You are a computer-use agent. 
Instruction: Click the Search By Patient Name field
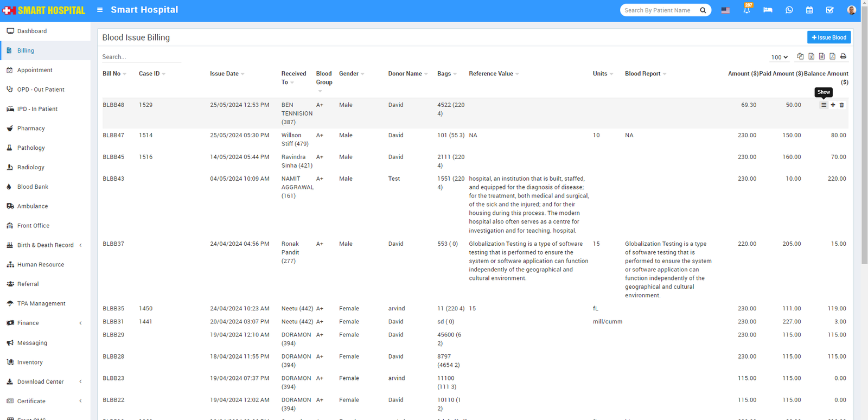coord(659,10)
